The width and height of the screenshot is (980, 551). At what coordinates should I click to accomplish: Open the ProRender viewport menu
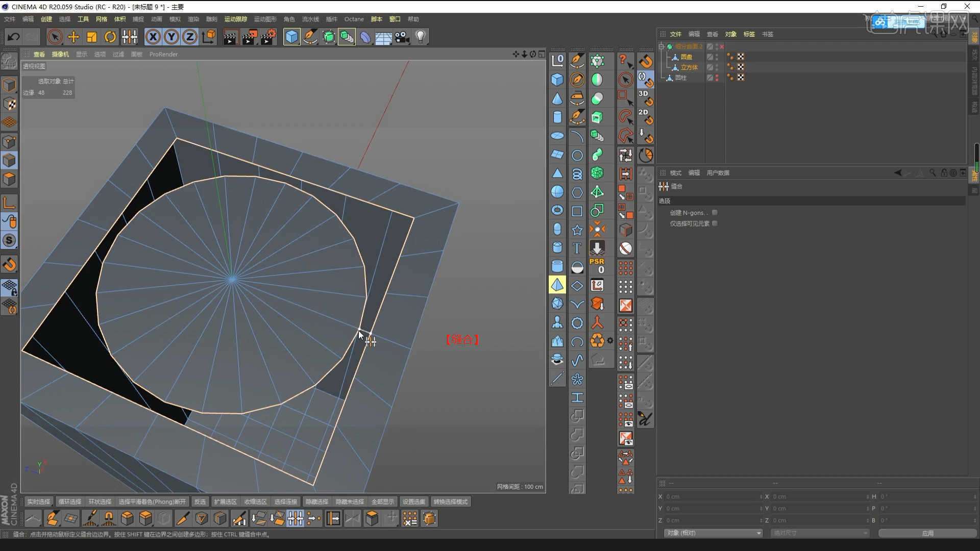pos(163,54)
